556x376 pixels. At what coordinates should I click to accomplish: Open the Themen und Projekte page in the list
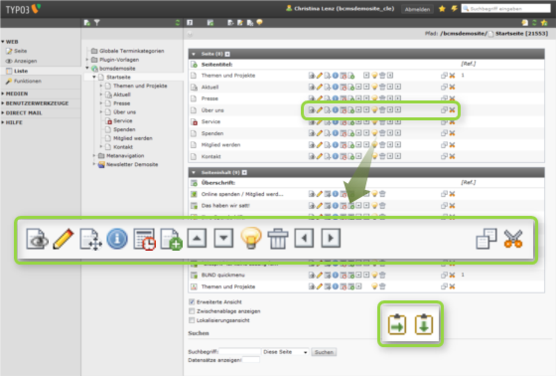point(228,75)
